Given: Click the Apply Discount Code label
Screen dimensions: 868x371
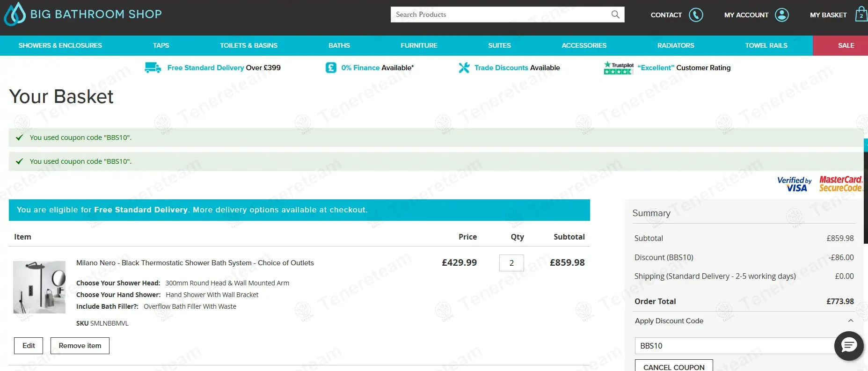Looking at the screenshot, I should (x=669, y=321).
